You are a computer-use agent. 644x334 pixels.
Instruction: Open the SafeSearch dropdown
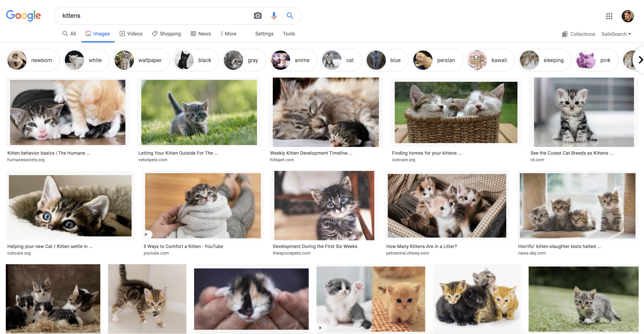pos(616,34)
